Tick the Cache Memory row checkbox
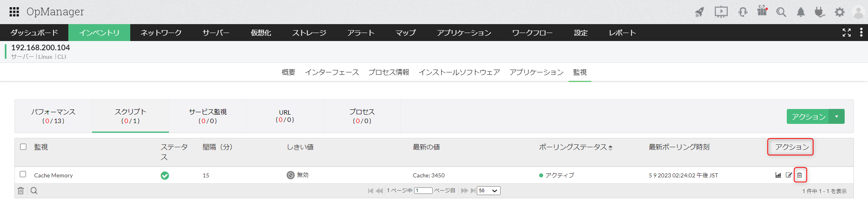The height and width of the screenshot is (218, 868). pyautogui.click(x=23, y=174)
